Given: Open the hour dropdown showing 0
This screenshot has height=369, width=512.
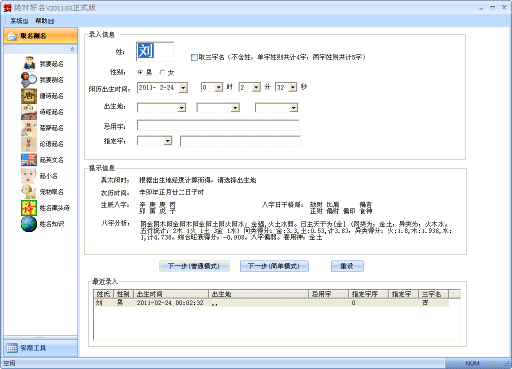Looking at the screenshot, I should [x=218, y=87].
